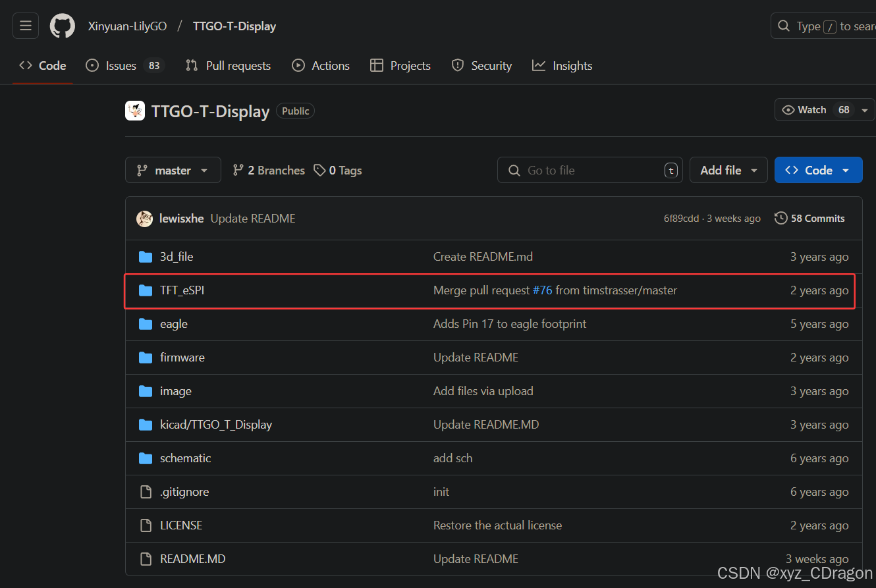Open commit hash 6f89cdd

681,219
